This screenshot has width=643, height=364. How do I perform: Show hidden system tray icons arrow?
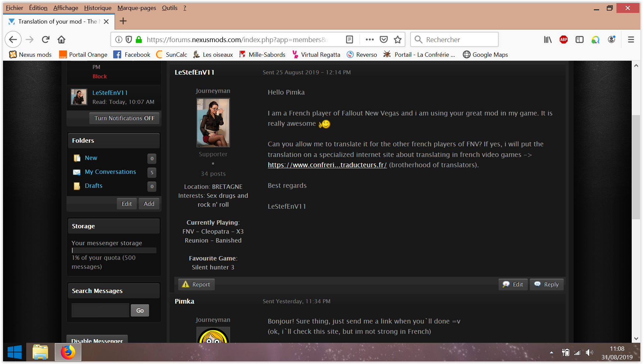551,353
